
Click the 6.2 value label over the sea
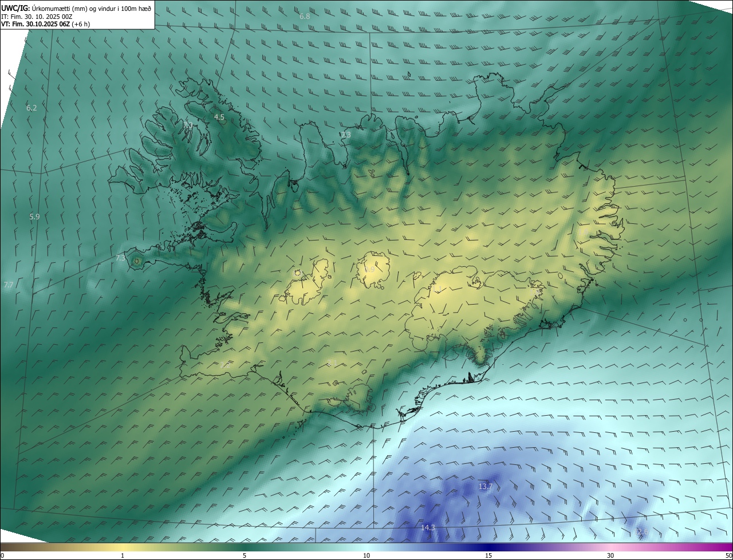coord(31,108)
